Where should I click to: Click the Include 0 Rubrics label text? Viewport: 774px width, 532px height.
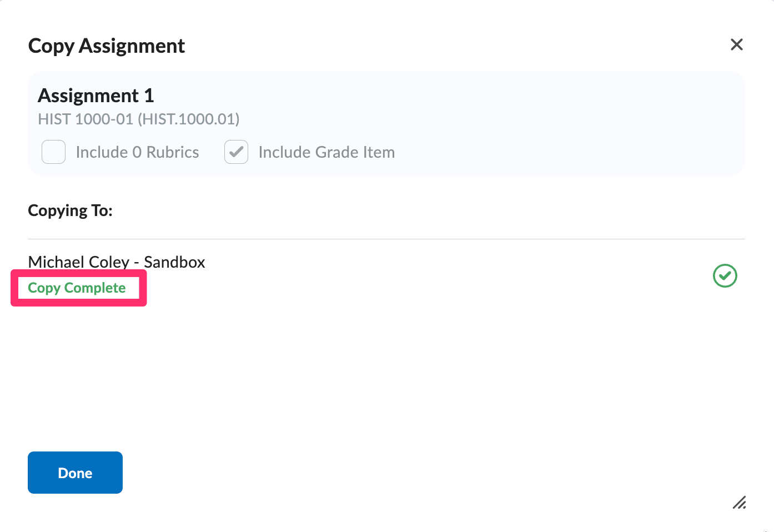[137, 152]
